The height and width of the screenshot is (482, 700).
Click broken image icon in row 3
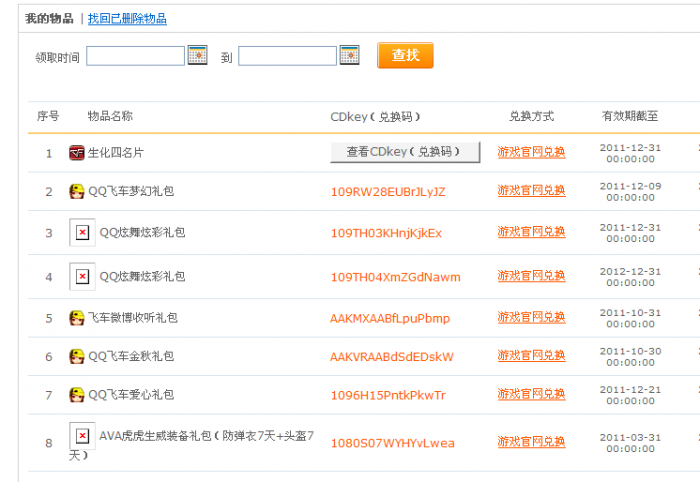[82, 232]
